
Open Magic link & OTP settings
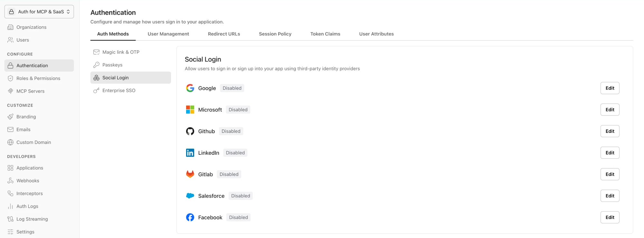[x=131, y=52]
